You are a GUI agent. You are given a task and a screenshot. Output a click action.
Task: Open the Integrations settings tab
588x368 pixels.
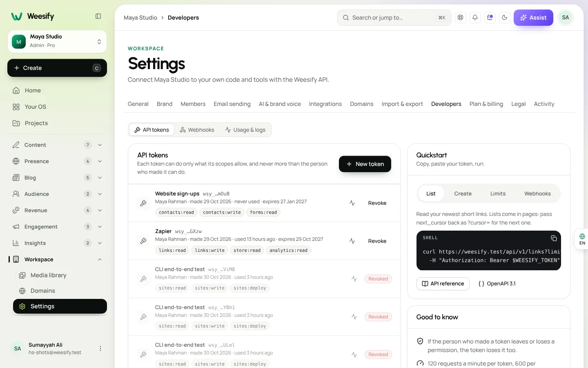pyautogui.click(x=325, y=104)
